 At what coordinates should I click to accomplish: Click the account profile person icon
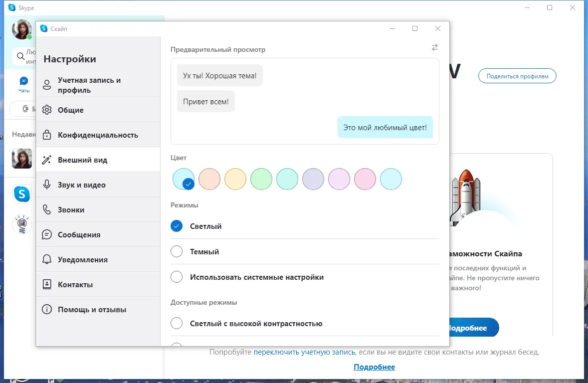click(47, 85)
